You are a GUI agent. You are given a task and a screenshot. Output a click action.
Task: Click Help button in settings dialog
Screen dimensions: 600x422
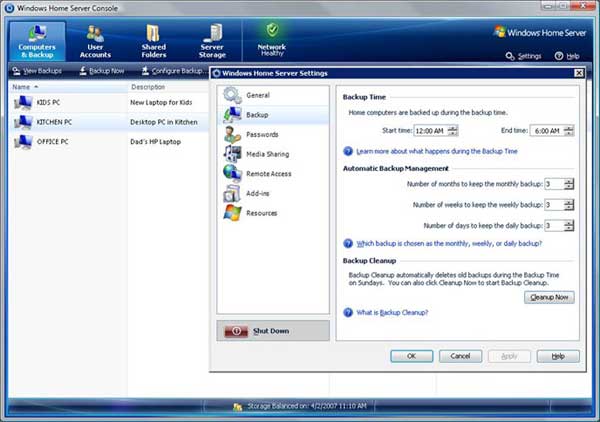(x=558, y=356)
